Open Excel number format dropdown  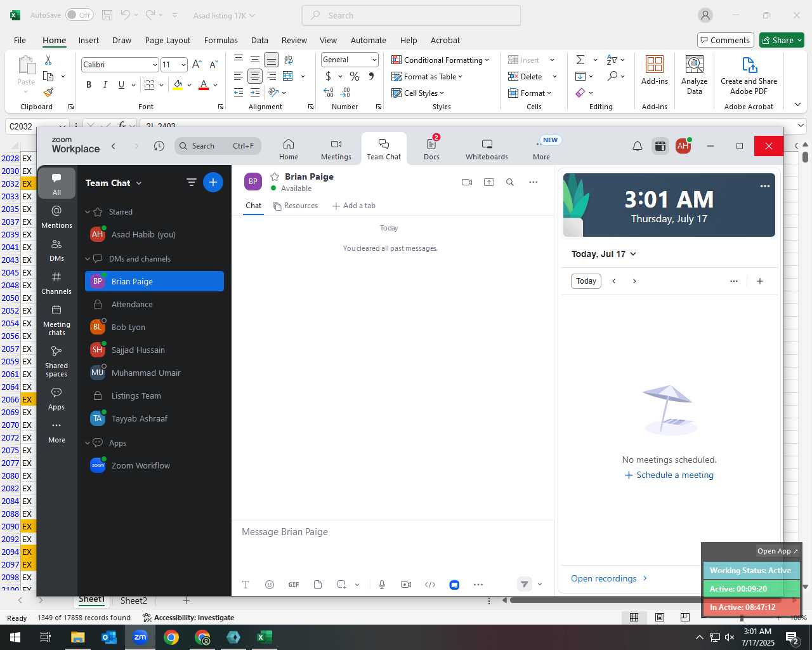374,60
